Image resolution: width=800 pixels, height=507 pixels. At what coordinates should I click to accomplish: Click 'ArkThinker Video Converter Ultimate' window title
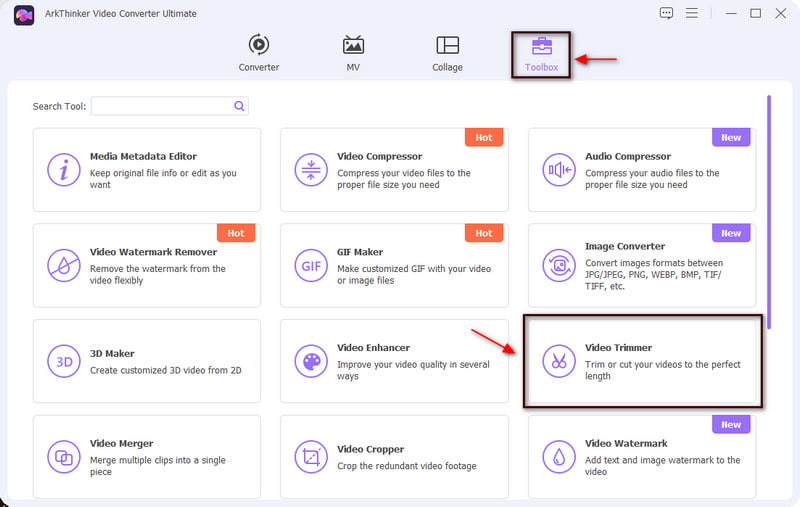coord(120,14)
